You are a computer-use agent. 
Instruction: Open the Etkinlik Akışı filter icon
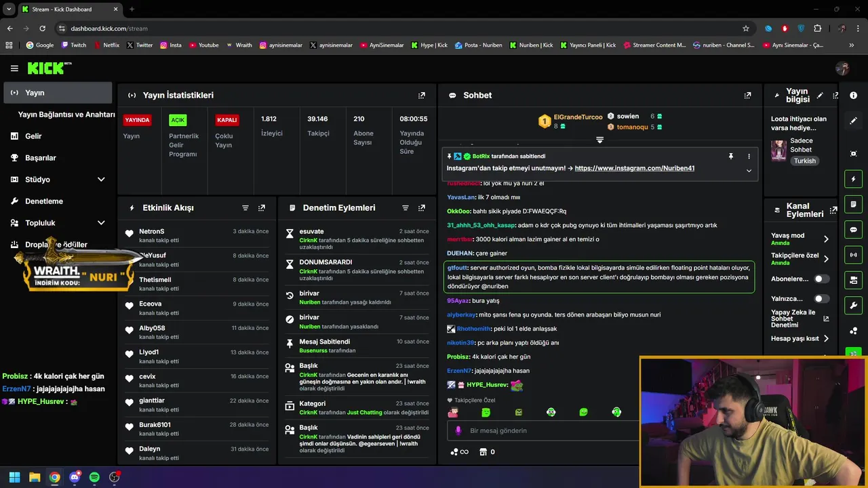pos(245,208)
